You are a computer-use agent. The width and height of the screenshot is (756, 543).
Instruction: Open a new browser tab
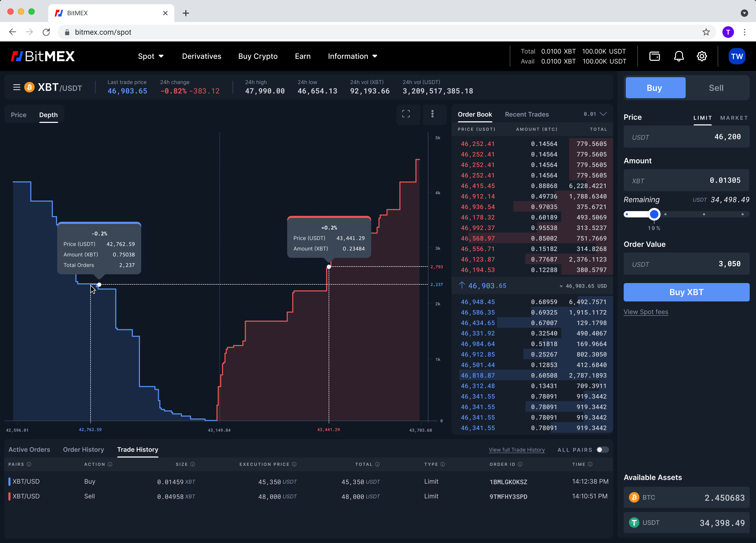(x=186, y=13)
